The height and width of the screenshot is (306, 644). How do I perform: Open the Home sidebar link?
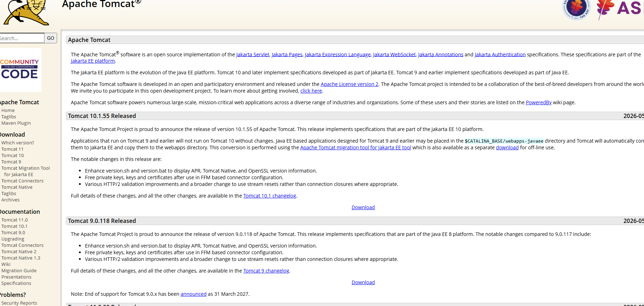click(x=8, y=111)
